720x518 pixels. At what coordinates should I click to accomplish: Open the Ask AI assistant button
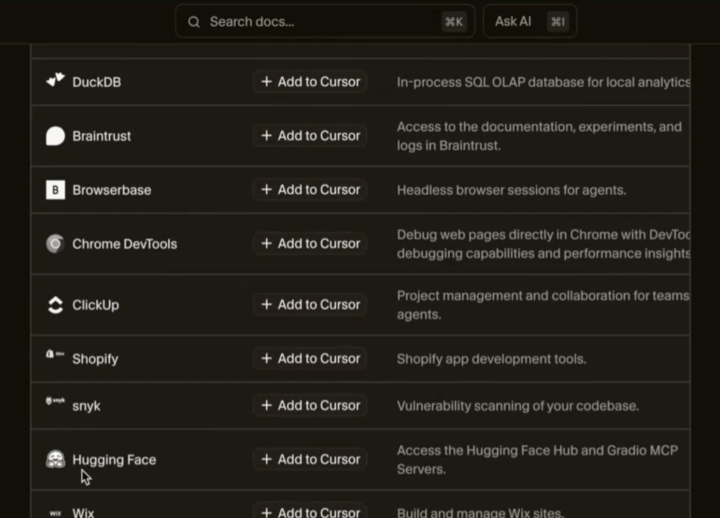(529, 22)
